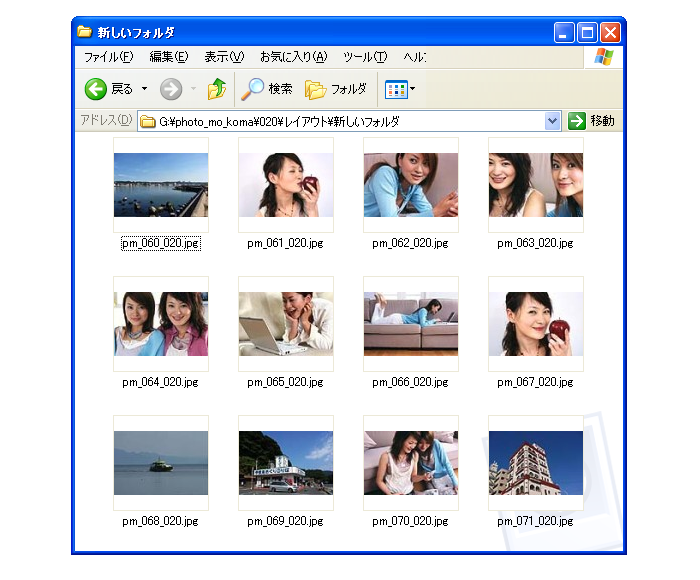Screen dimensions: 700x580
Task: Click the folder icon in address bar
Action: tap(147, 121)
